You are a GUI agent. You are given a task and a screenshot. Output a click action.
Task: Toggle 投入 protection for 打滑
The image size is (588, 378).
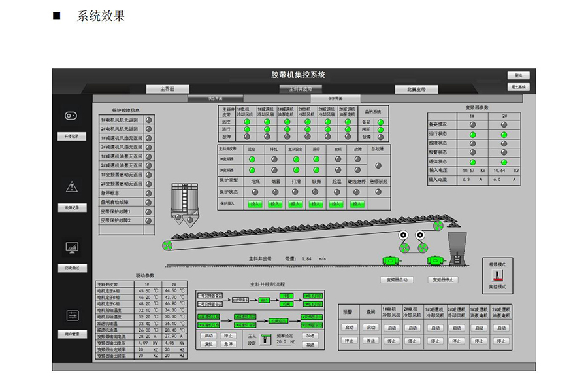click(295, 204)
